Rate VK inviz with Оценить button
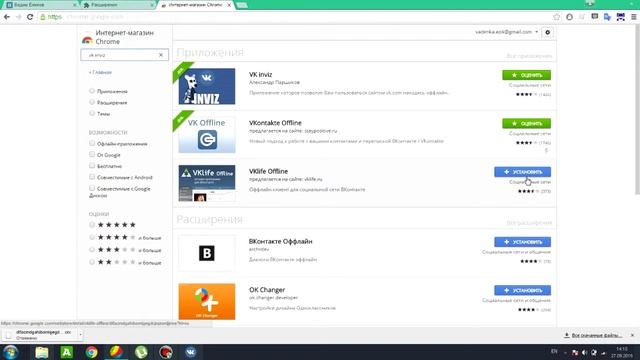The image size is (640, 360). tap(526, 75)
